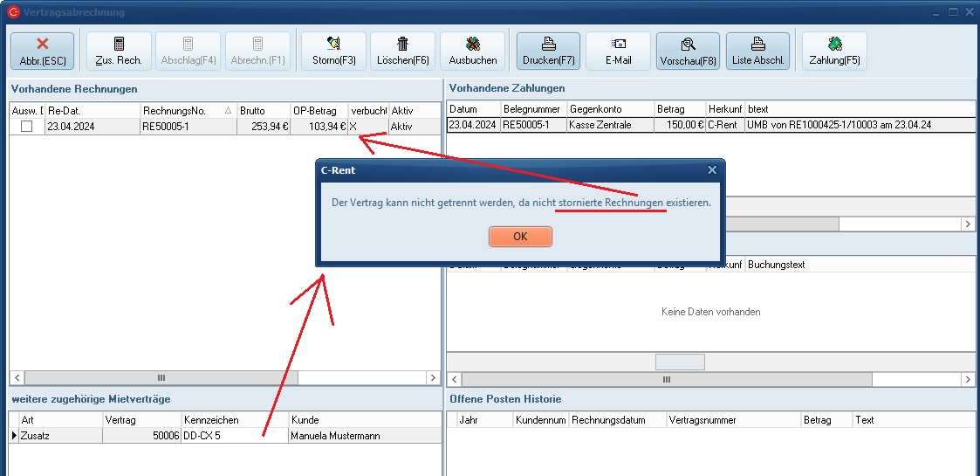980x476 pixels.
Task: Click the Ausbuchen toolbar button
Action: pyautogui.click(x=472, y=51)
